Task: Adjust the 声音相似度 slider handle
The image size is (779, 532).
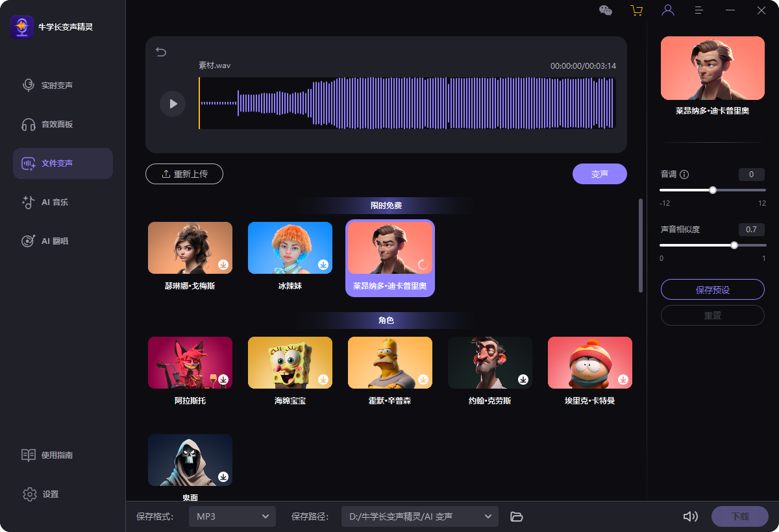Action: click(734, 245)
